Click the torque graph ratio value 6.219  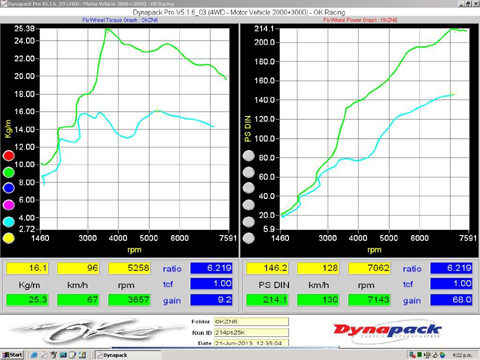211,268
